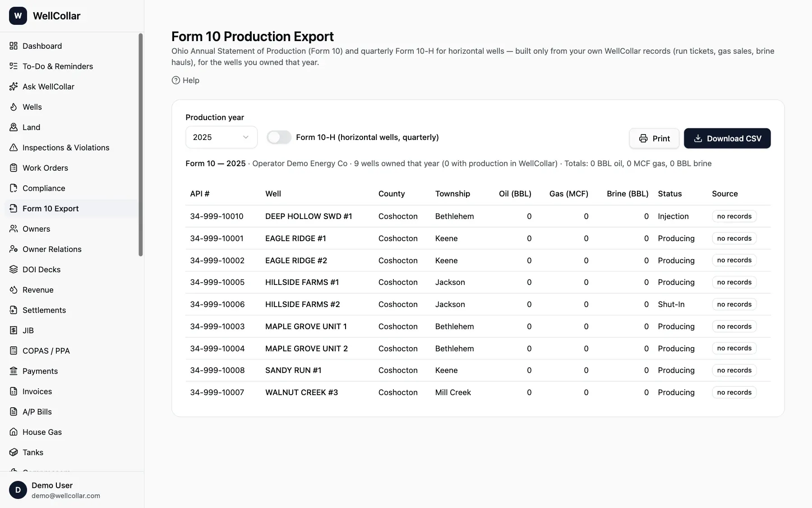This screenshot has width=812, height=508.
Task: Click the HILLSIDE FARMS #1 well name
Action: (x=302, y=282)
